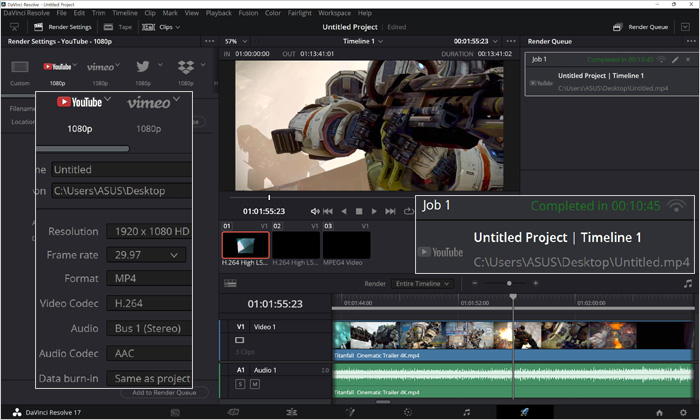Toggle Mute on Audio 1 track
The width and height of the screenshot is (700, 420).
(254, 384)
